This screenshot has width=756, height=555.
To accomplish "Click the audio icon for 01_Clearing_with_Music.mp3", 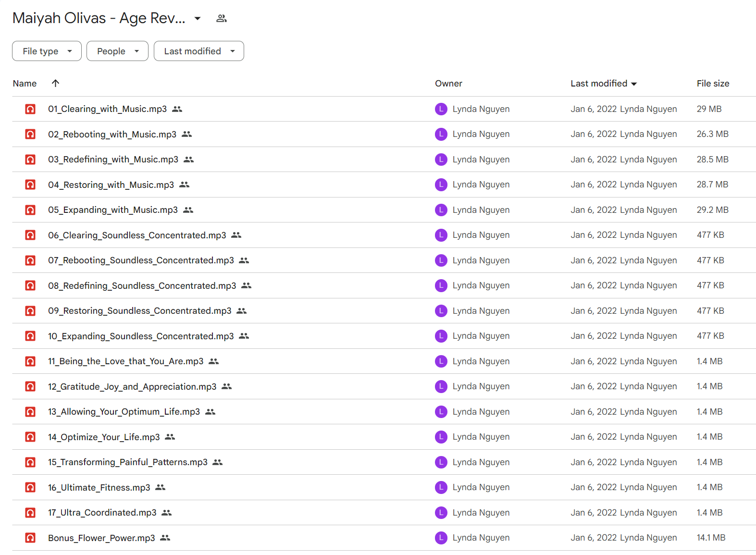I will coord(30,109).
